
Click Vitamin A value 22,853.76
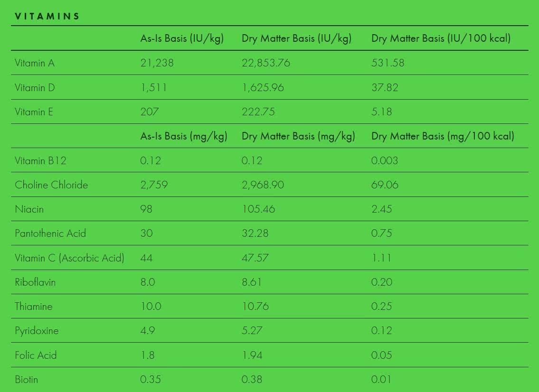[x=266, y=63]
